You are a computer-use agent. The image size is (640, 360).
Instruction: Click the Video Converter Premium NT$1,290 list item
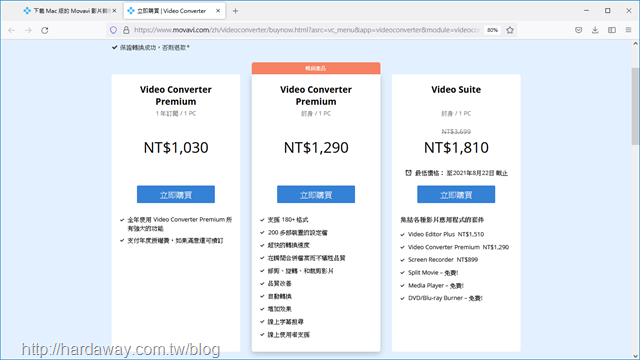(458, 247)
